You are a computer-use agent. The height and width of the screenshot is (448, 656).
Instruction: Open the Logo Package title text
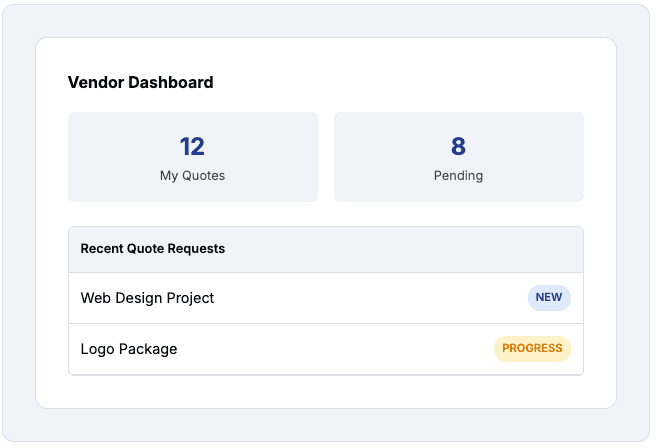coord(129,349)
